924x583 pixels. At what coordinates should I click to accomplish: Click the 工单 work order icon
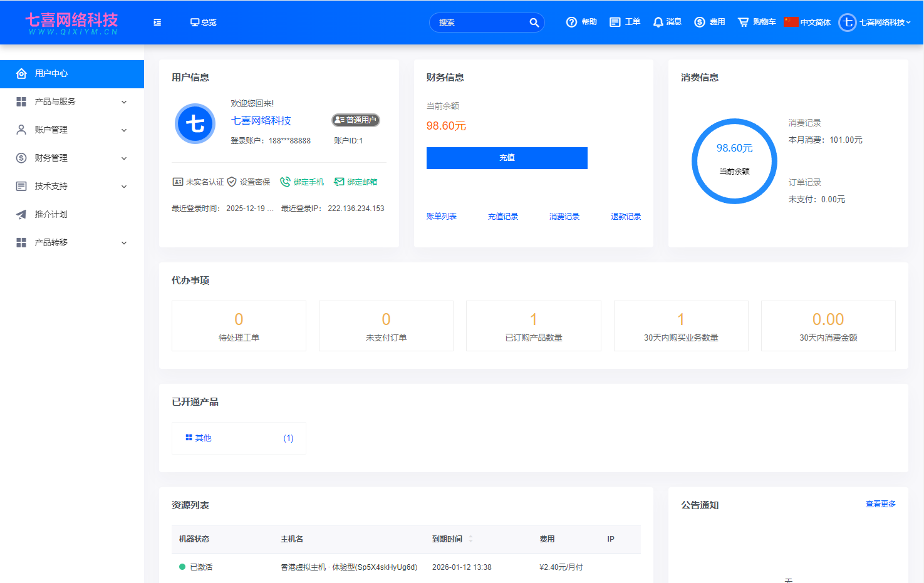(x=616, y=21)
